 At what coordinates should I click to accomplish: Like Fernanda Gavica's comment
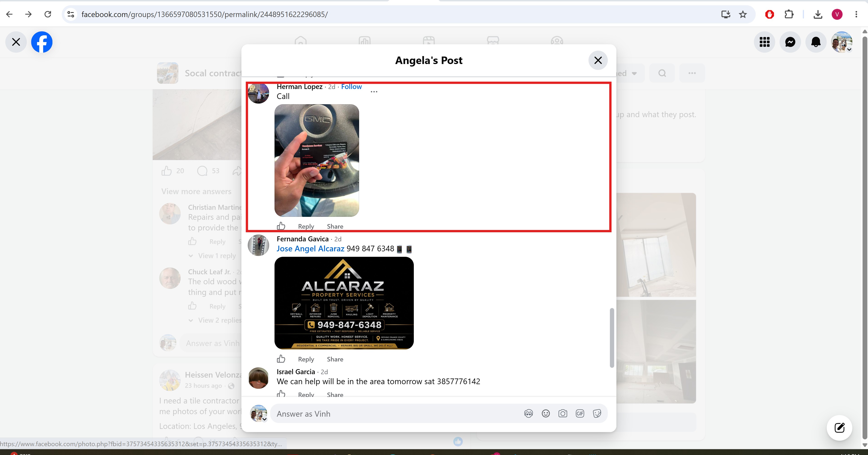[x=281, y=359]
